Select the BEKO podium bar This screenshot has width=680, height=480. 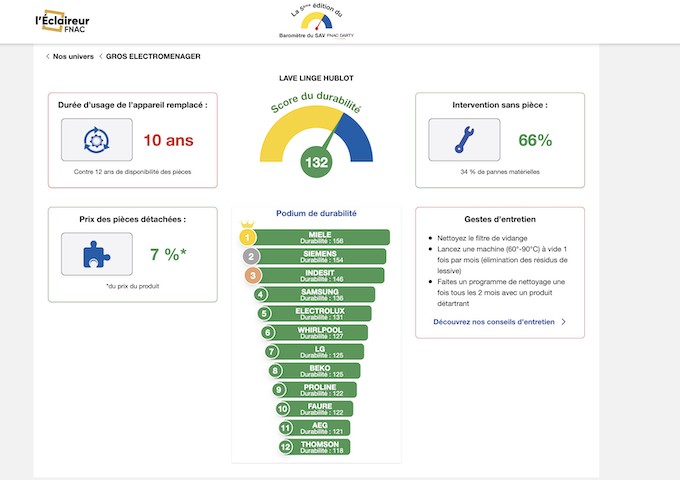coord(320,371)
